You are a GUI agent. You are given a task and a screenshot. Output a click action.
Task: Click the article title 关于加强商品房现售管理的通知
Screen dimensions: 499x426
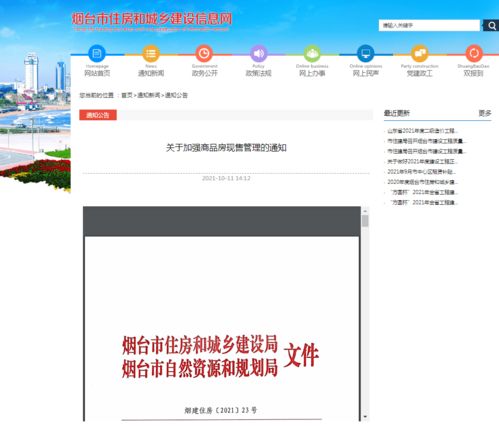(226, 148)
